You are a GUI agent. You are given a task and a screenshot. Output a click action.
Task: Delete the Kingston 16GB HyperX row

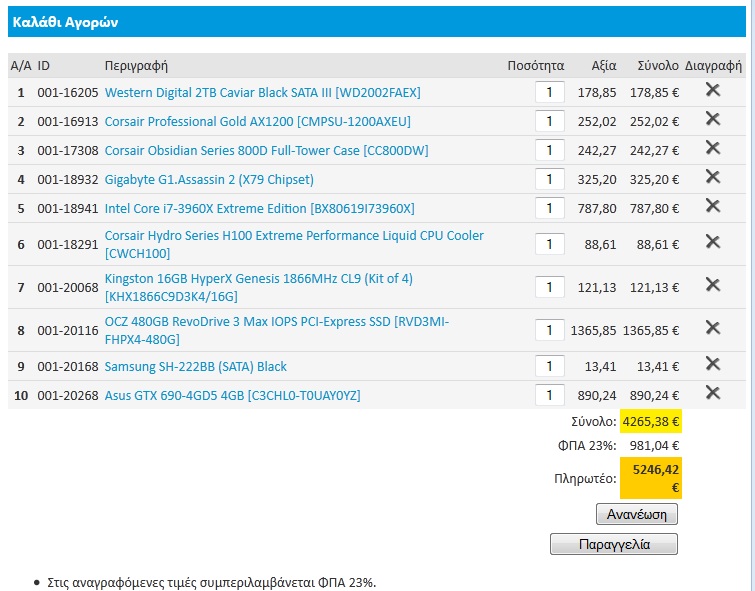tap(713, 284)
